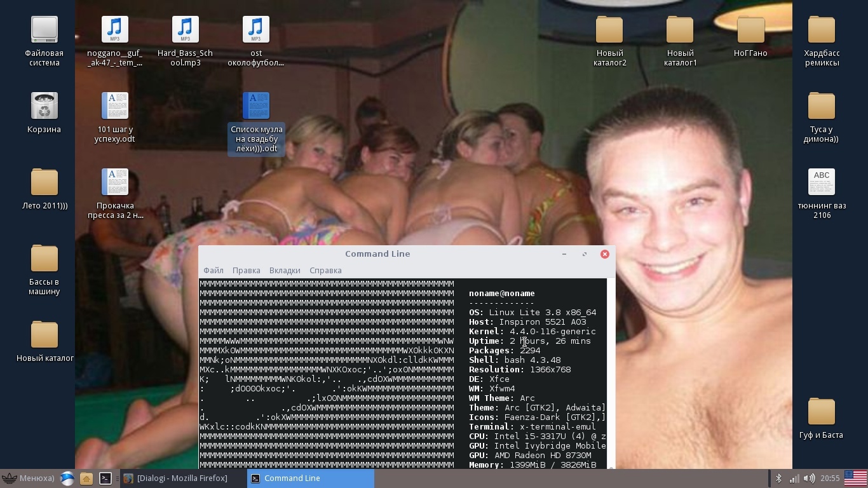Image resolution: width=868 pixels, height=488 pixels.
Task: Open the volume speaker tray icon
Action: [809, 478]
